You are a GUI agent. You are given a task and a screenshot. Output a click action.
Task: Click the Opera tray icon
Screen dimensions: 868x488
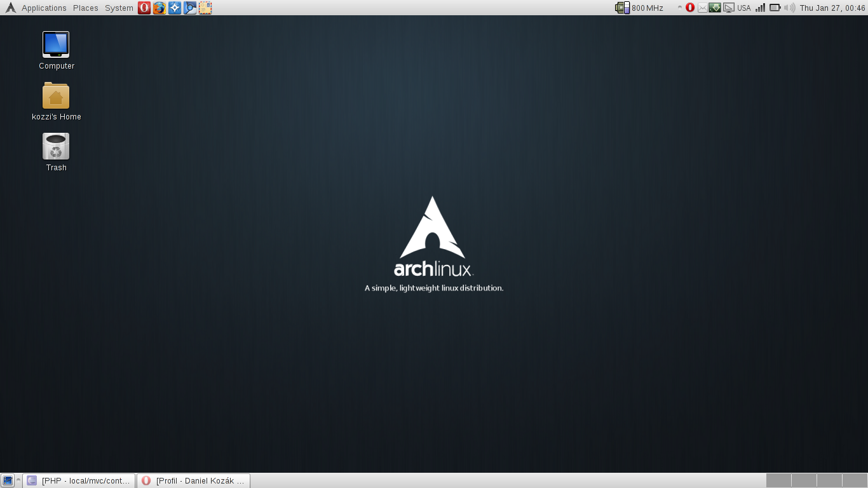(x=690, y=8)
